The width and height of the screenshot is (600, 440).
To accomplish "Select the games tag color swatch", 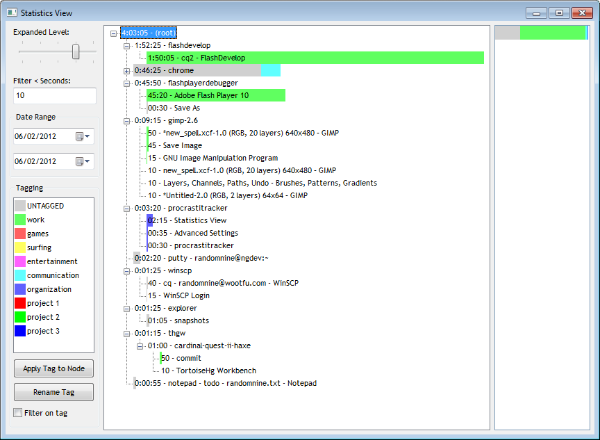I will coord(20,233).
